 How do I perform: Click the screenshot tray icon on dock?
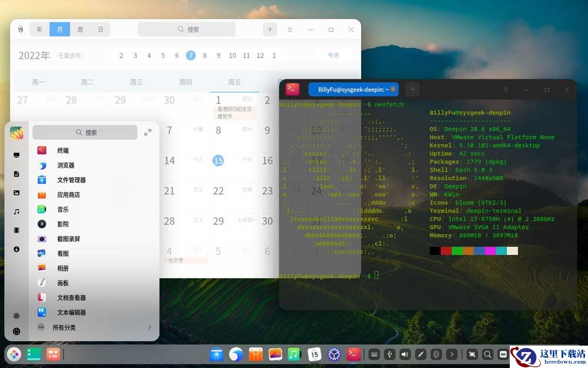coord(472,354)
